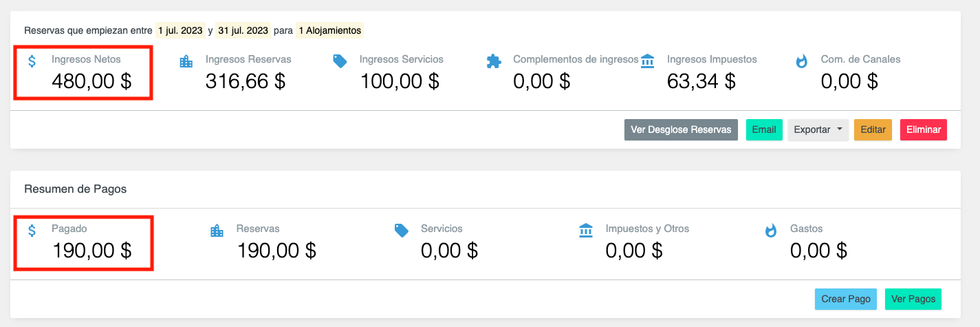
Task: Click the start date 1 jul. 2023
Action: pyautogui.click(x=180, y=30)
